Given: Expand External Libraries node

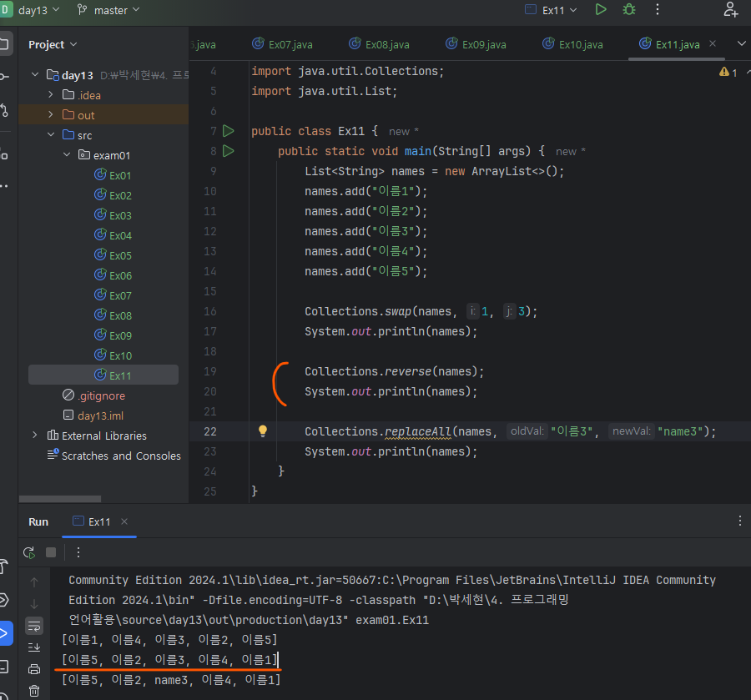Looking at the screenshot, I should [34, 436].
